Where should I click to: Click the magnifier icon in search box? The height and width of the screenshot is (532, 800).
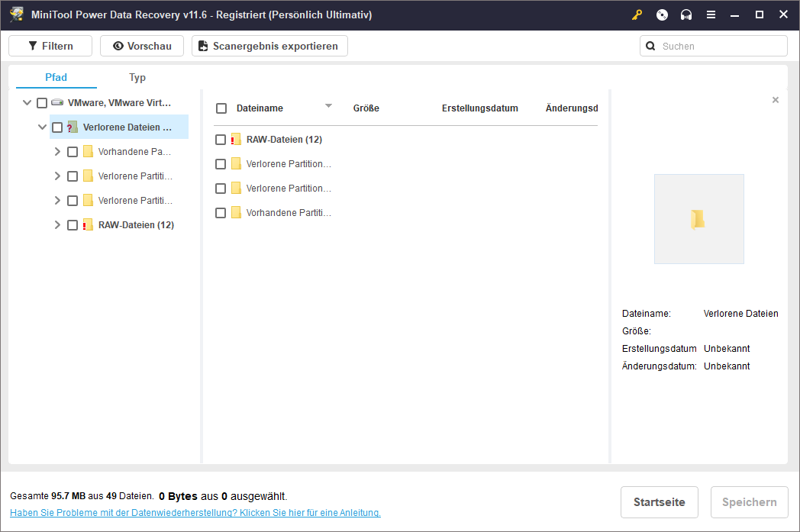coord(650,46)
